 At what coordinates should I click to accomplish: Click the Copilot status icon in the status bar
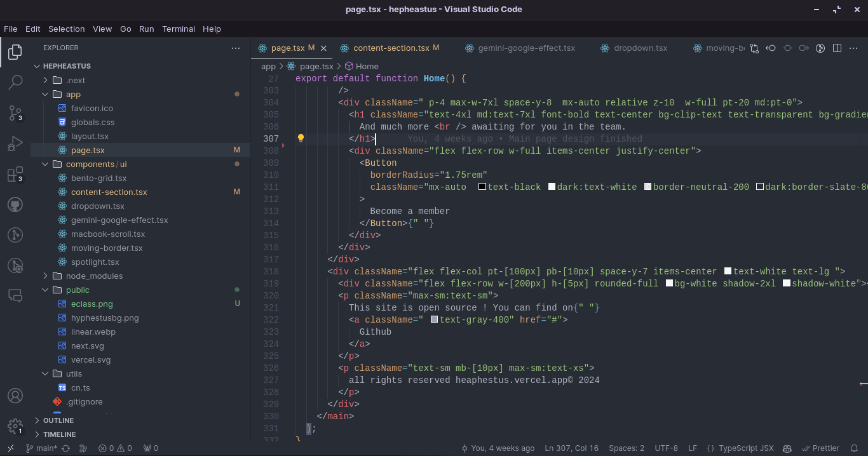click(787, 448)
